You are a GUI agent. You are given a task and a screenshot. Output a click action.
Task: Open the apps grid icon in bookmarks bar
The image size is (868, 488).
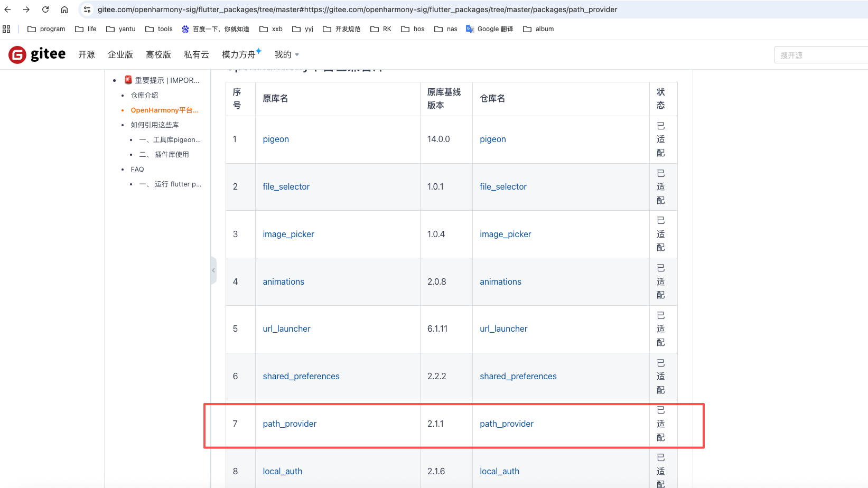coord(6,29)
